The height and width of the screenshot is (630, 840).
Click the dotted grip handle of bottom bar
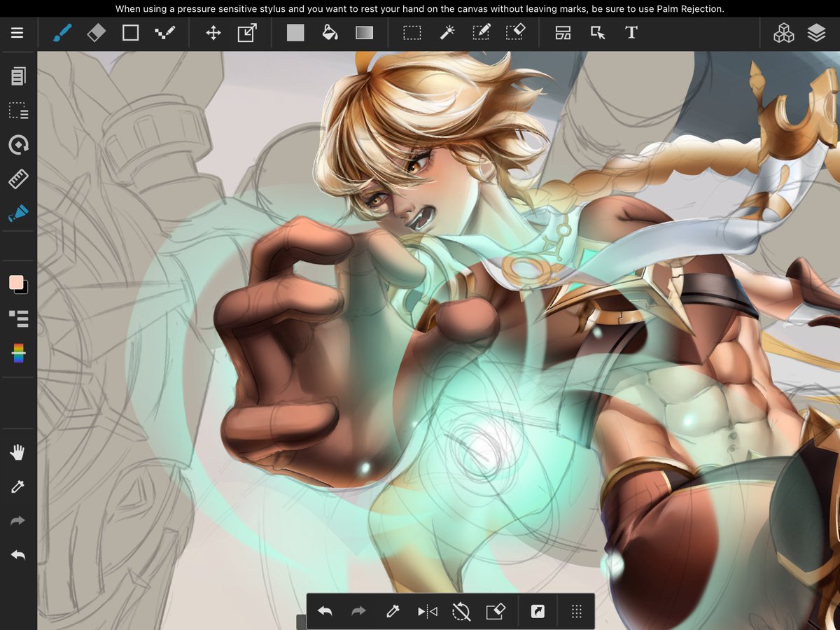coord(577,612)
